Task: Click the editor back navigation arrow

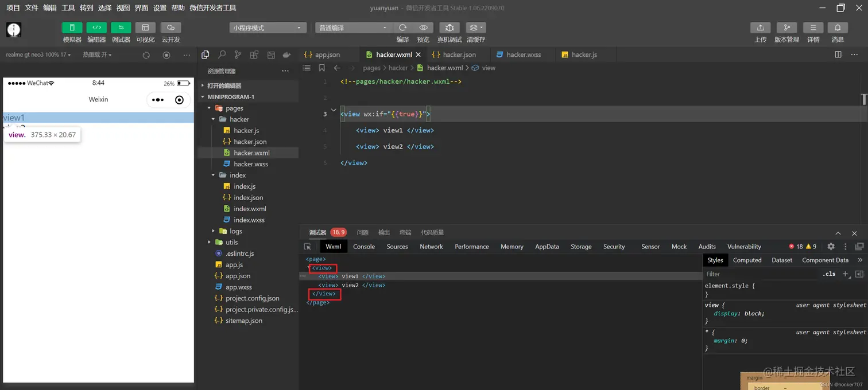Action: pyautogui.click(x=337, y=68)
